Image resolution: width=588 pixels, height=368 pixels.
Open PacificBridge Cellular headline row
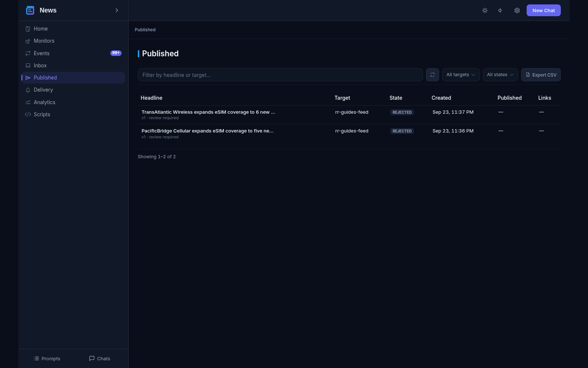(x=349, y=134)
